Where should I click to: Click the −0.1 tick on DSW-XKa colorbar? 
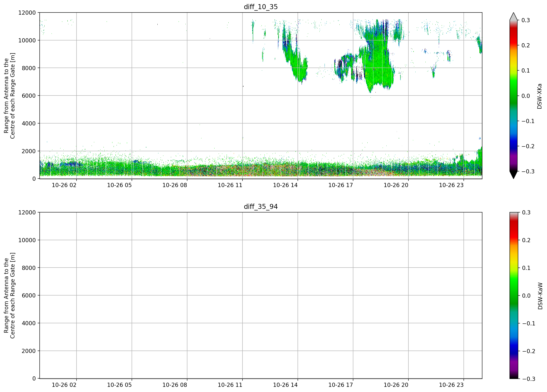[528, 121]
